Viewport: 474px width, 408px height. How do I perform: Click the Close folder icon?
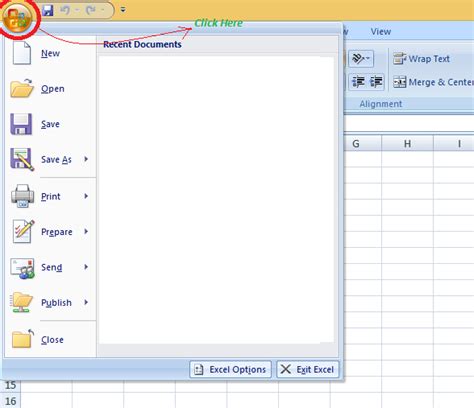click(x=23, y=339)
